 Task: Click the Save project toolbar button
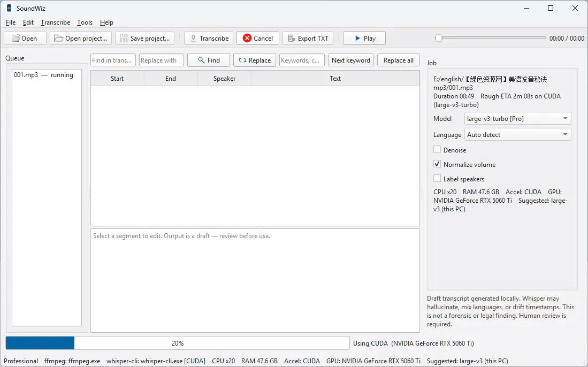pos(145,38)
